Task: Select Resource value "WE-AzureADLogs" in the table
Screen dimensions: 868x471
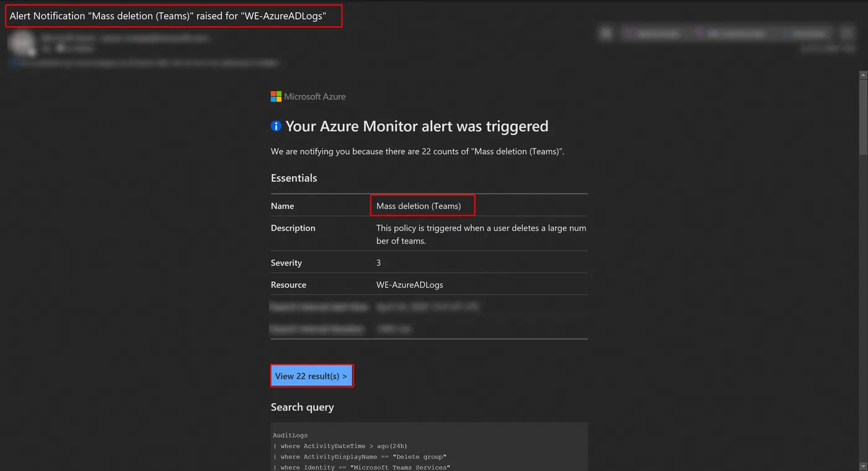Action: [x=410, y=285]
